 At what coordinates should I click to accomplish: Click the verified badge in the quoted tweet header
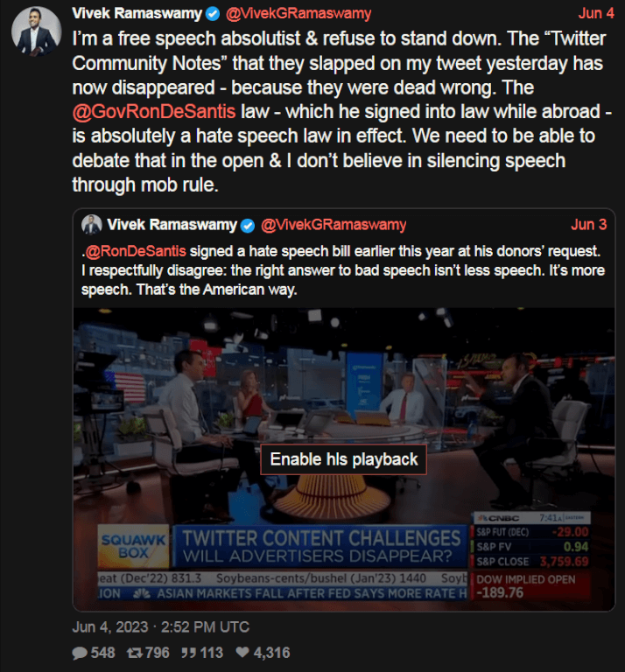click(248, 226)
